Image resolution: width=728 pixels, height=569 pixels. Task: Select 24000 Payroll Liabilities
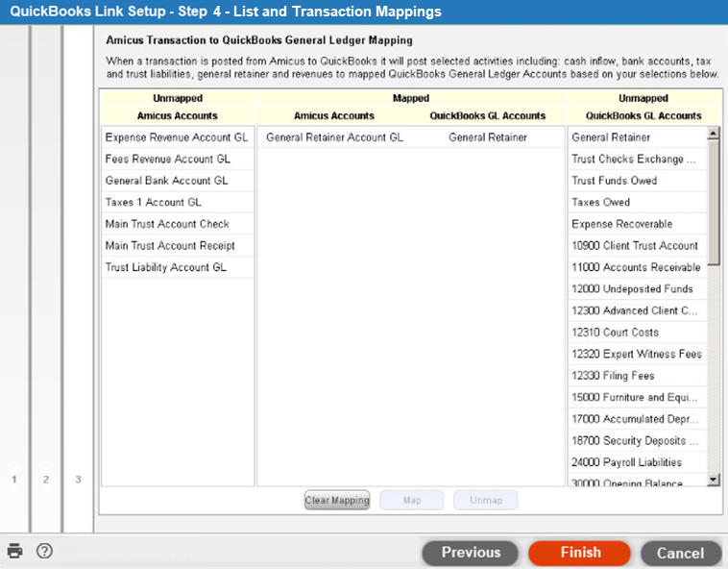point(637,462)
